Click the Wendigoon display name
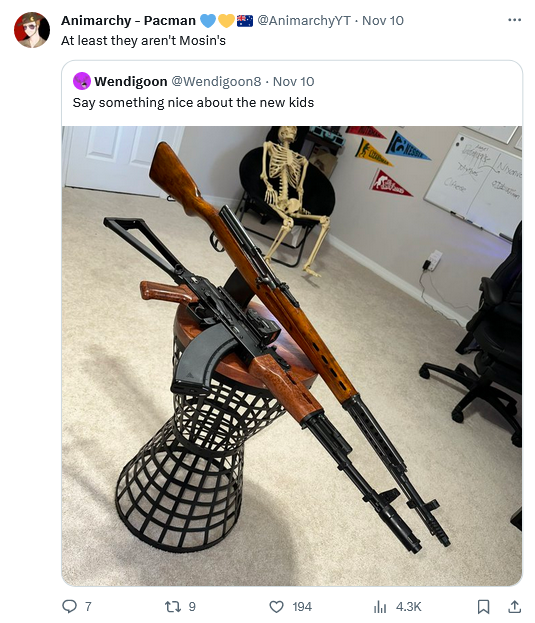The height and width of the screenshot is (623, 535). click(131, 81)
